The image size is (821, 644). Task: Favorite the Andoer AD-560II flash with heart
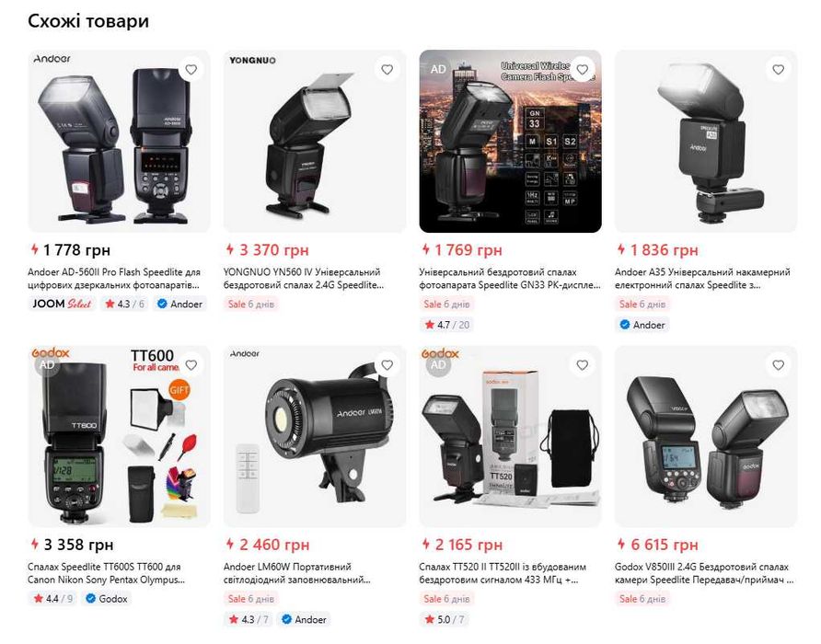click(x=191, y=70)
